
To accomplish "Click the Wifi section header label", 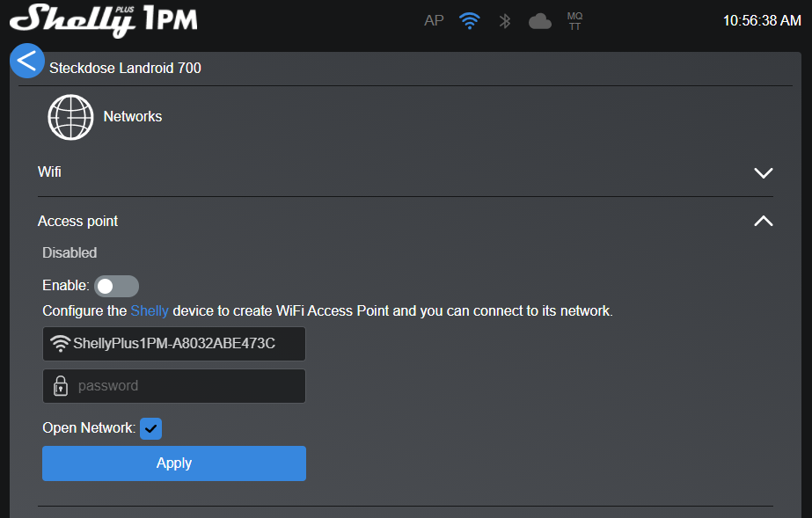I will point(50,172).
